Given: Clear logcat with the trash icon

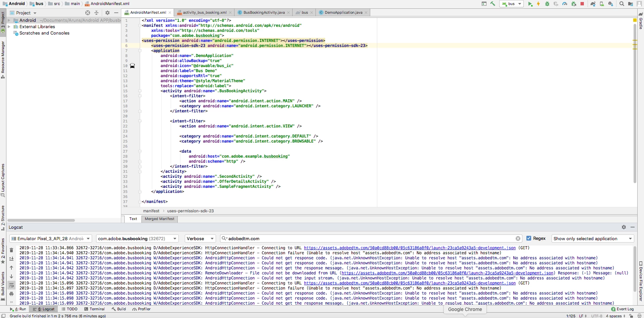Looking at the screenshot, I should pyautogui.click(x=11, y=250).
